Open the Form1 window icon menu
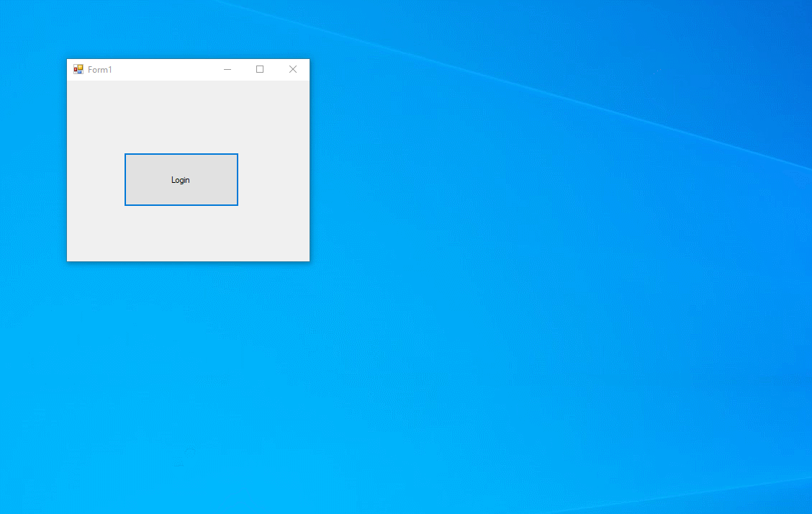The width and height of the screenshot is (812, 514). [78, 69]
